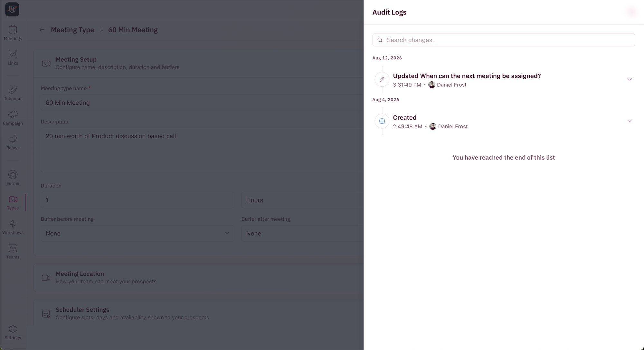This screenshot has width=644, height=350.
Task: Expand the Created log entry chevron
Action: tap(629, 121)
